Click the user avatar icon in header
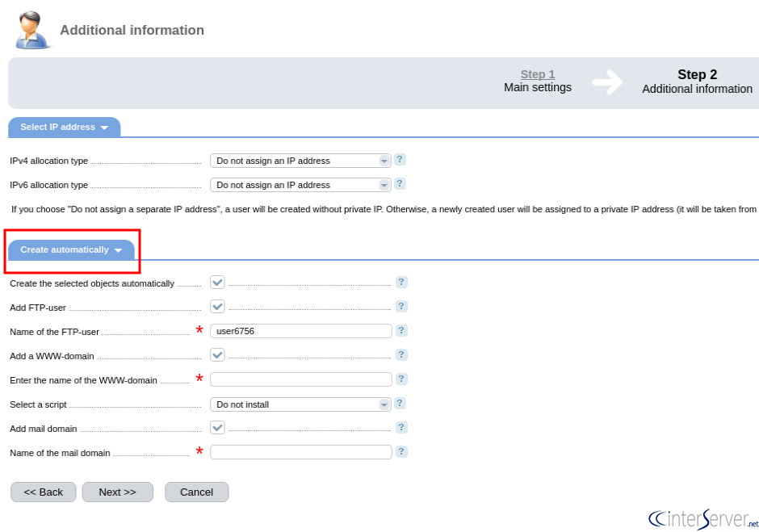 click(32, 30)
